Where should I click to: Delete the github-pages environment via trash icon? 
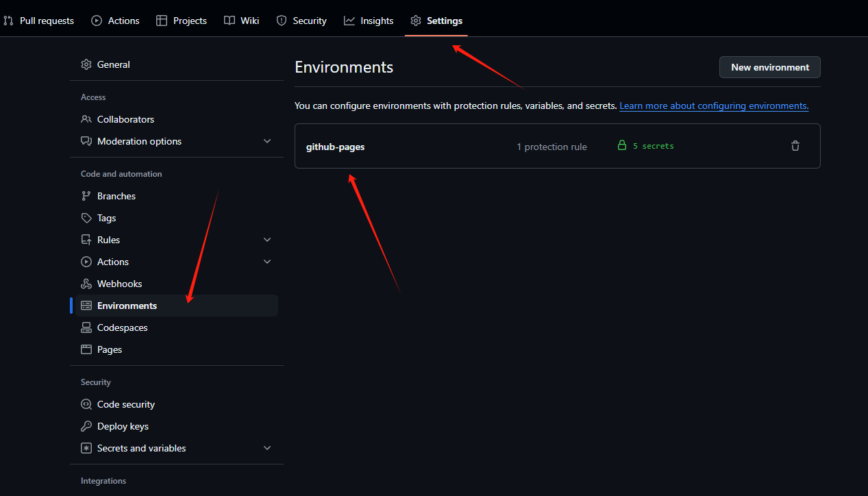tap(795, 146)
